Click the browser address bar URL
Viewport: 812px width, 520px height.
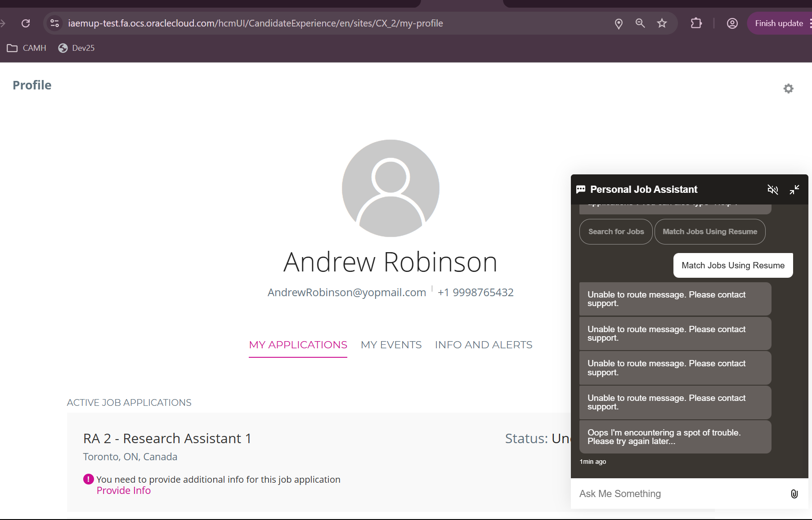tap(256, 23)
